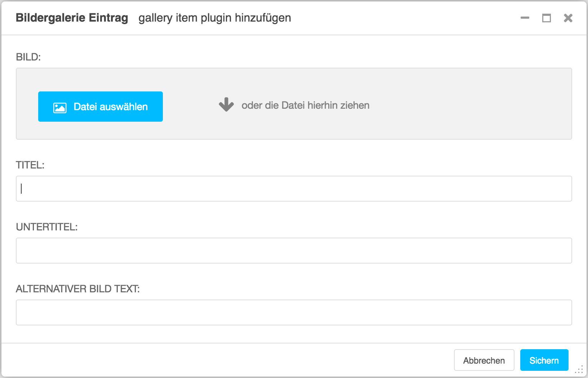Click the down arrow drag-and-drop icon

click(x=226, y=105)
